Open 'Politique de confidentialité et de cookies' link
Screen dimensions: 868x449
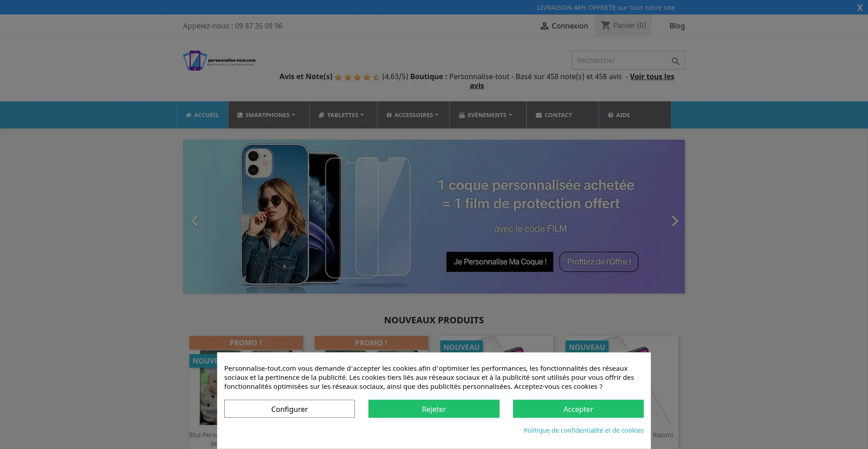(x=584, y=430)
